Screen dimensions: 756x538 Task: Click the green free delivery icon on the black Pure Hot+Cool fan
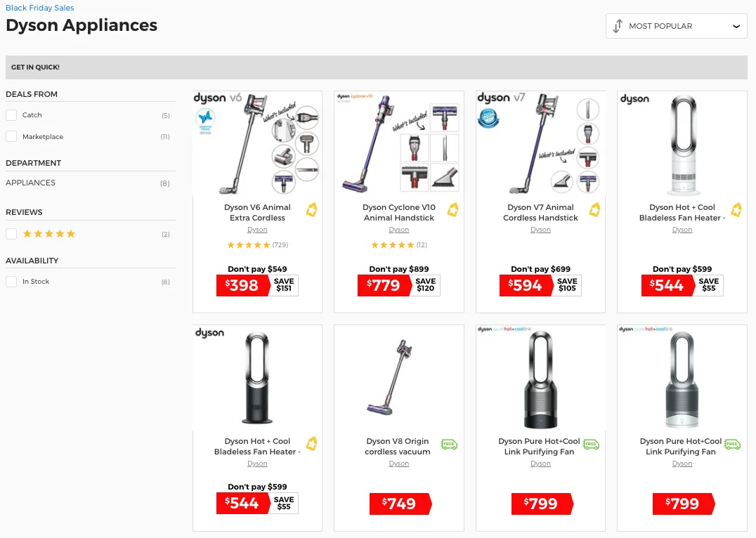pos(591,444)
